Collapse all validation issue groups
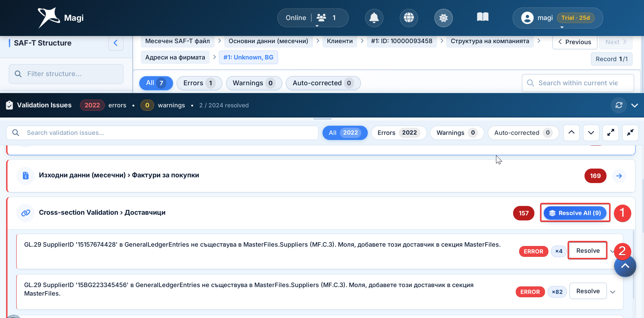Image resolution: width=644 pixels, height=318 pixels. (630, 132)
